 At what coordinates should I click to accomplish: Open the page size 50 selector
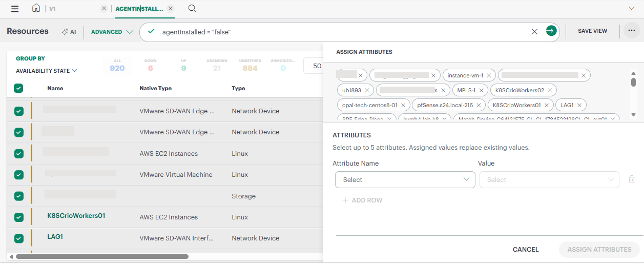[313, 66]
